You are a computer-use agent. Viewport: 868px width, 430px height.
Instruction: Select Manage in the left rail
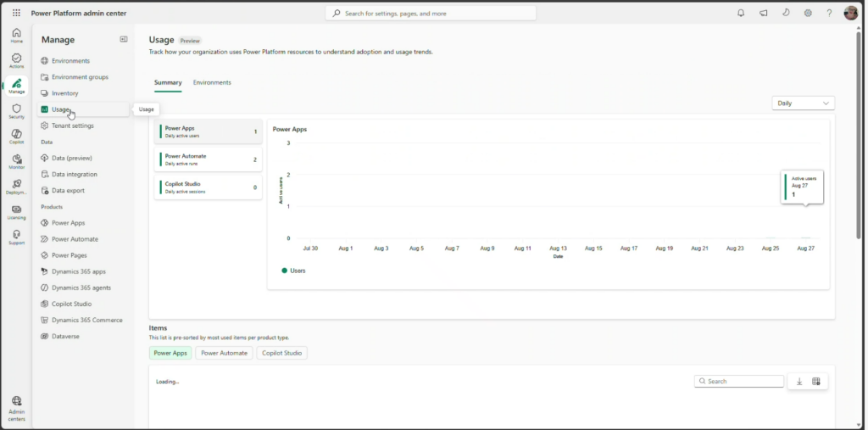[x=17, y=86]
